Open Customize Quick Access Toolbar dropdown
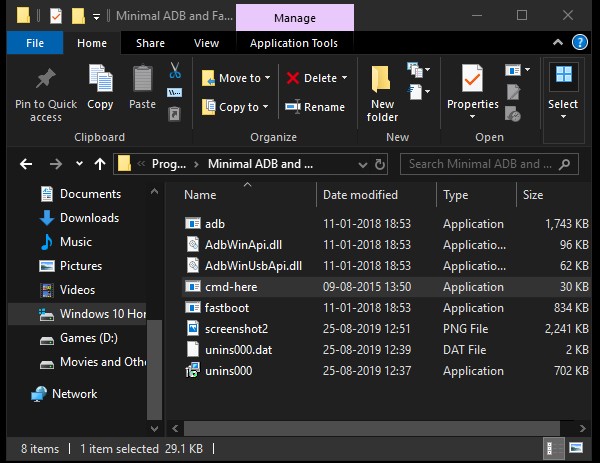The height and width of the screenshot is (463, 600). point(96,16)
